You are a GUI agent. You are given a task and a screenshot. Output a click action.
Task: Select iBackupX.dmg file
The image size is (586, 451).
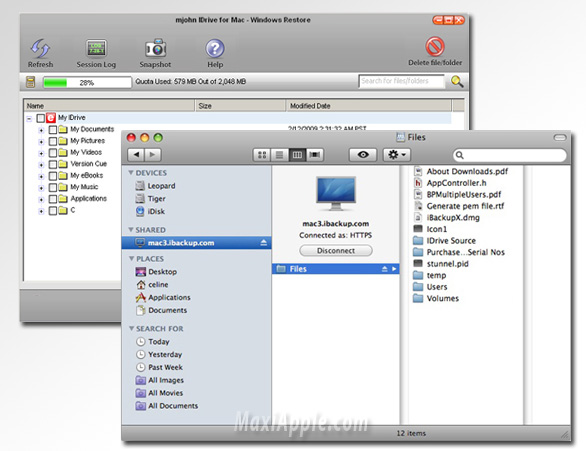[x=447, y=217]
